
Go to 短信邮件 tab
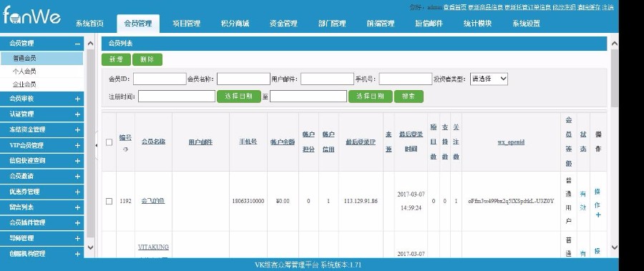tap(429, 24)
